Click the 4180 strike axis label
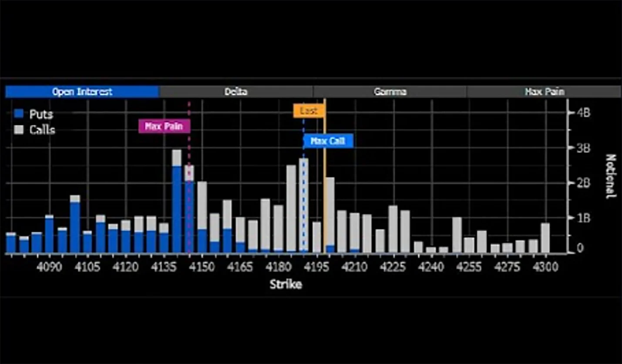 [279, 267]
